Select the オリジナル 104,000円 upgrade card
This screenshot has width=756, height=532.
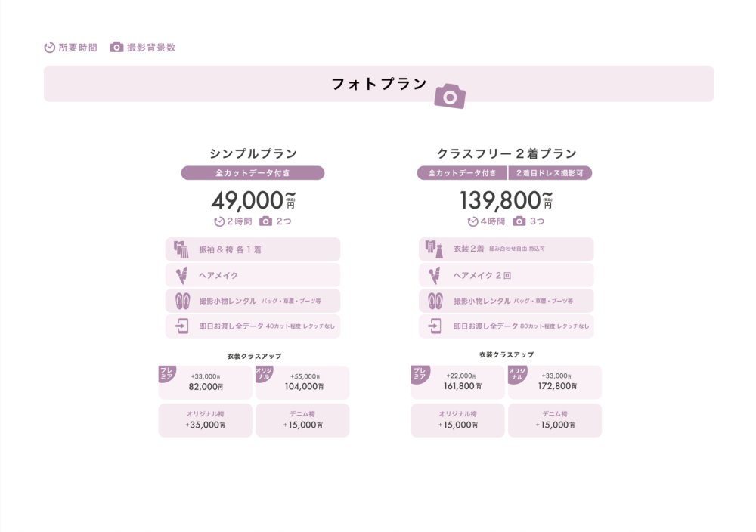pyautogui.click(x=302, y=382)
